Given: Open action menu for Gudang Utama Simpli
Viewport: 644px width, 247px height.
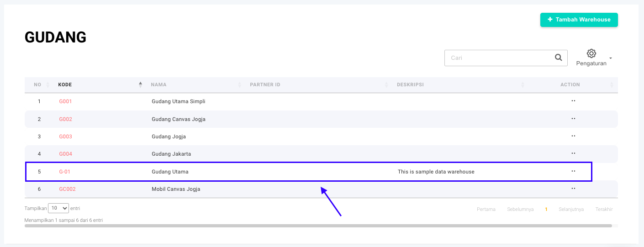Looking at the screenshot, I should tap(573, 101).
